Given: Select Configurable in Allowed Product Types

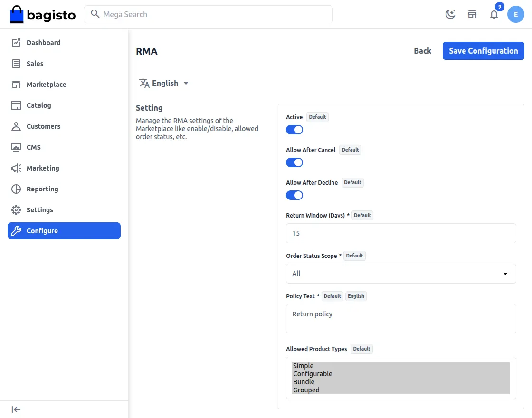Looking at the screenshot, I should 313,374.
